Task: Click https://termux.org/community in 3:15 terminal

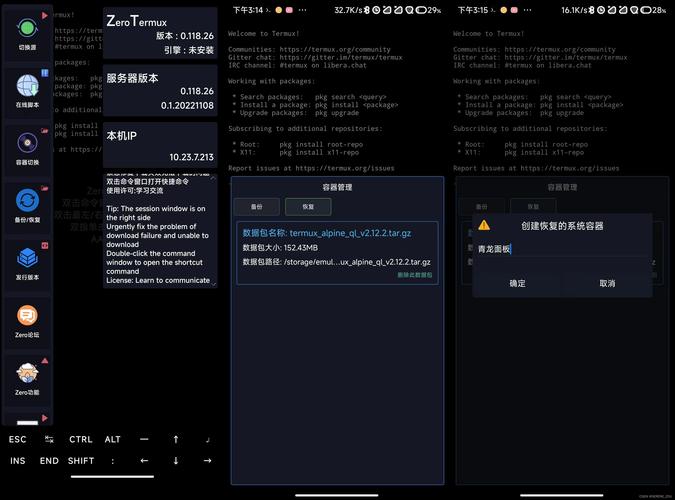Action: pyautogui.click(x=560, y=50)
